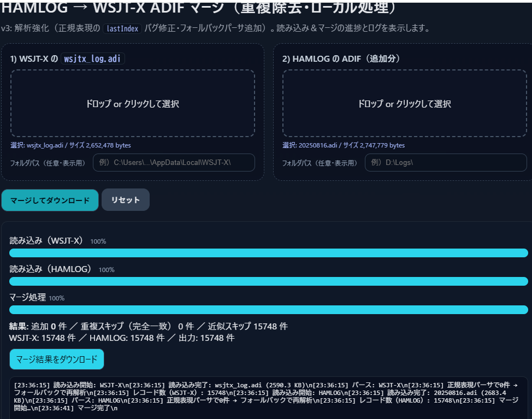
Task: Download merged result via マージ結果をダウンロード
Action: click(57, 359)
